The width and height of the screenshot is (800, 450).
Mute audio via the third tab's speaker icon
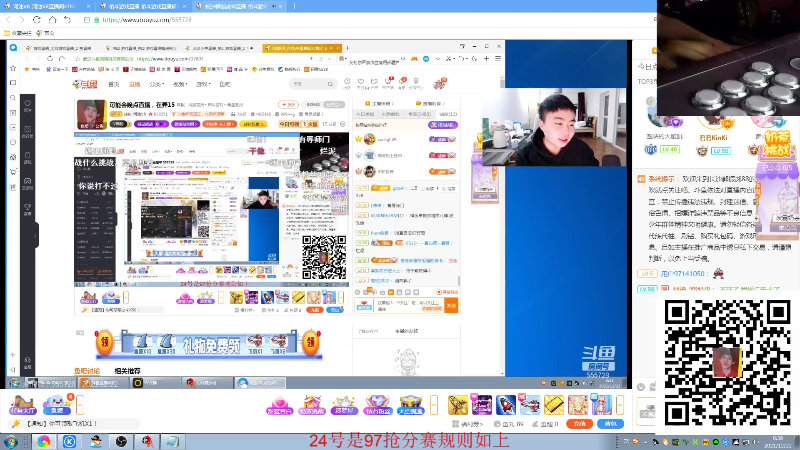click(274, 6)
